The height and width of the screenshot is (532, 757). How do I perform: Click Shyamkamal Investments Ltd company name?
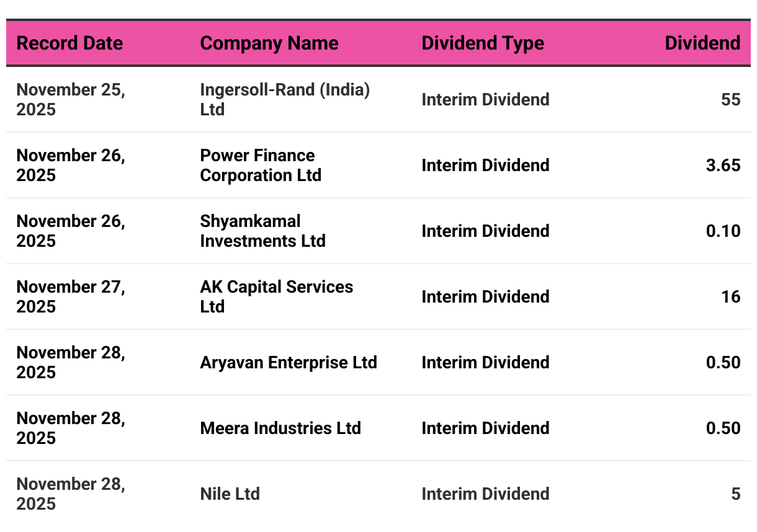pyautogui.click(x=262, y=231)
